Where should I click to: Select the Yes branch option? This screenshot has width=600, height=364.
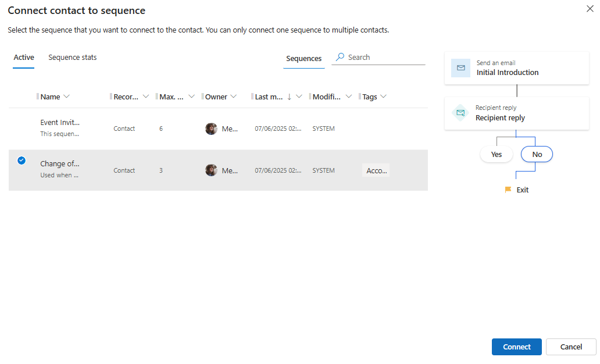497,154
